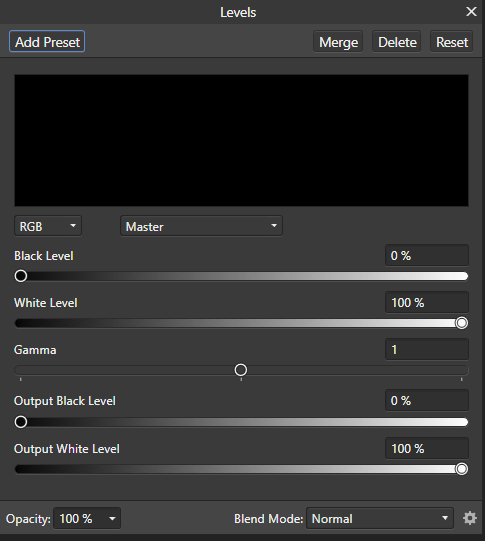
Task: Merge the Levels adjustment
Action: (338, 42)
